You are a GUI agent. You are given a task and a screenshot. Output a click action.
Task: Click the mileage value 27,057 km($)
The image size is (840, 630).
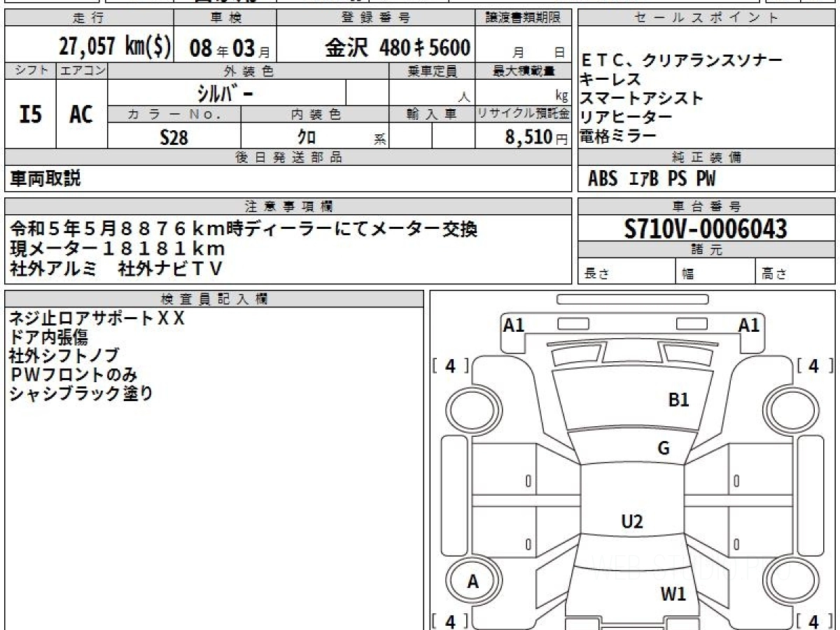[114, 47]
